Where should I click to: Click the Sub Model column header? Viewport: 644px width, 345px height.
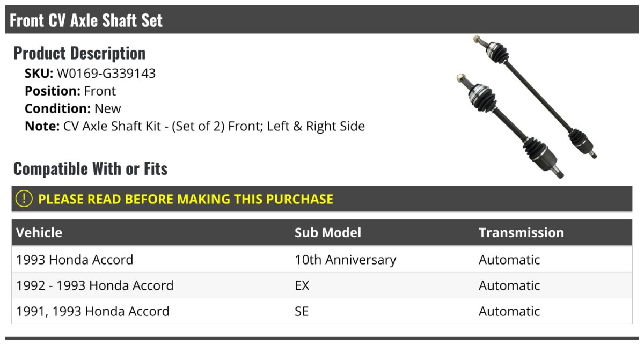coord(328,232)
